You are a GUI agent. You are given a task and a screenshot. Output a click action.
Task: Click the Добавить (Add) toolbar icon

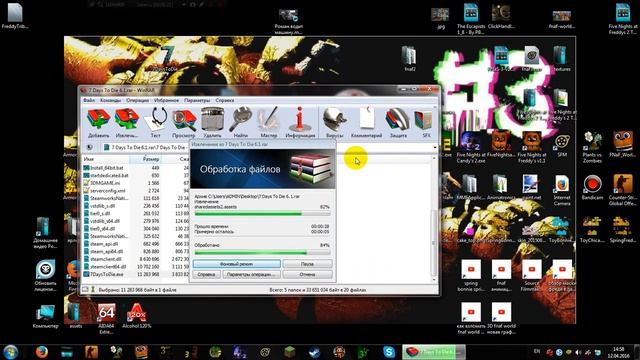click(x=98, y=122)
